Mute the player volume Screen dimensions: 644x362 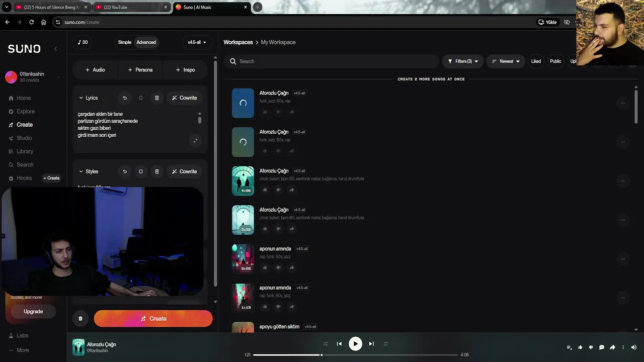633,347
